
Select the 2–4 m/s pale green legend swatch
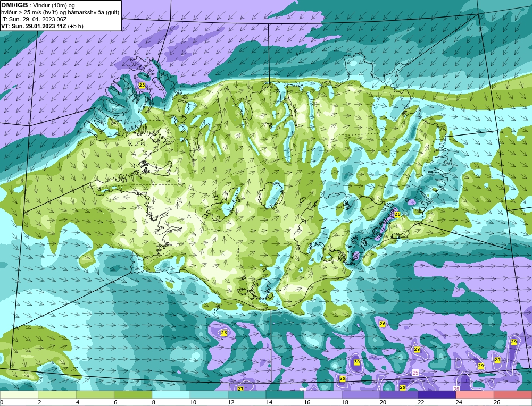point(57,394)
